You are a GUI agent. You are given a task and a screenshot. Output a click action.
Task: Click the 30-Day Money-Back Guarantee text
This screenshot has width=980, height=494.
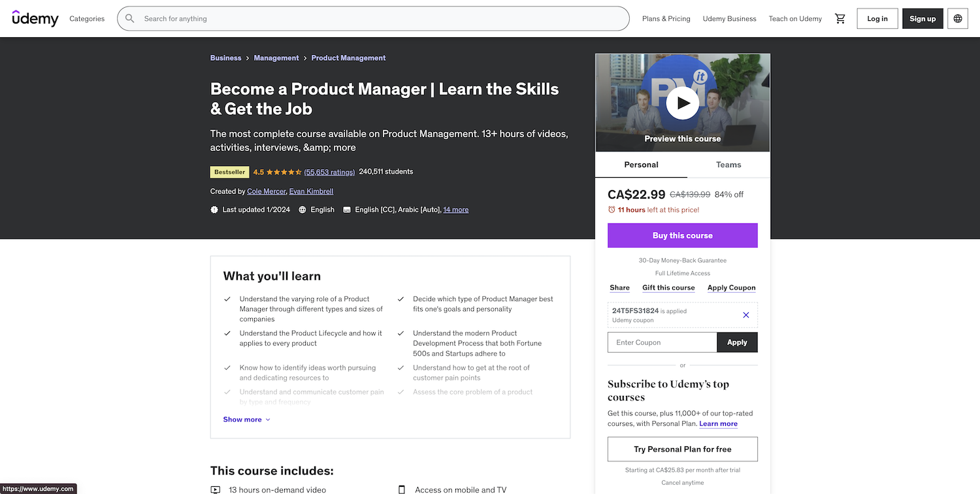[683, 260]
